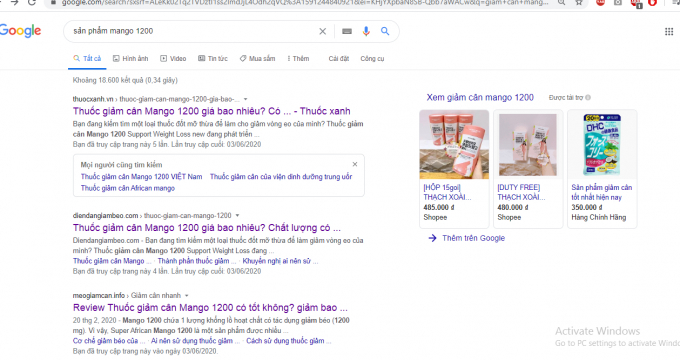Start voice search with the microphone icon
Image resolution: width=680 pixels, height=360 pixels.
pos(366,31)
